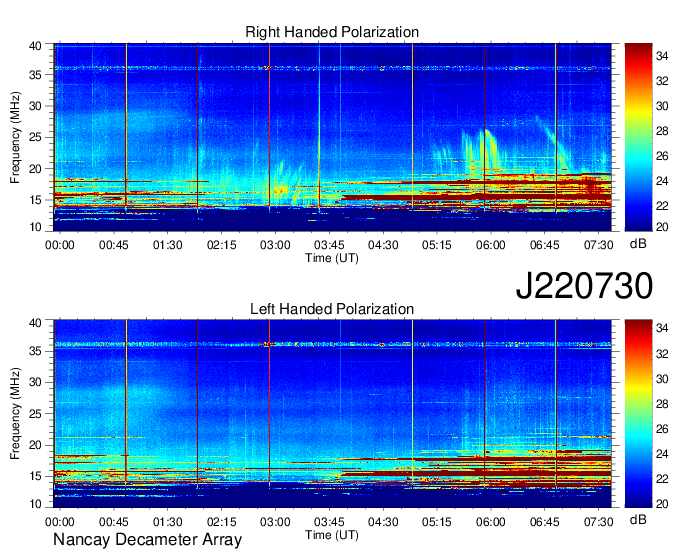The height and width of the screenshot is (552, 680).
Task: Click the "dB" unit label under Right Handed colorbar
Action: point(638,244)
